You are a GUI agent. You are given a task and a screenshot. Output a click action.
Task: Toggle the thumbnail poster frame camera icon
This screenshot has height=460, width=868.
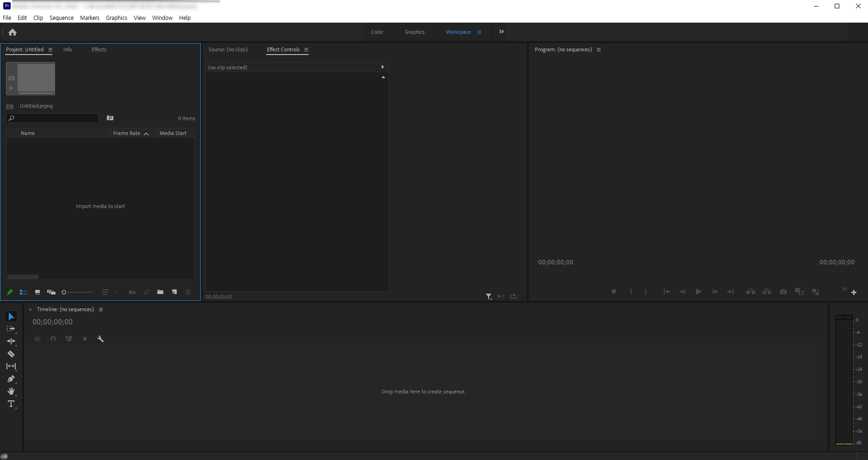12,78
